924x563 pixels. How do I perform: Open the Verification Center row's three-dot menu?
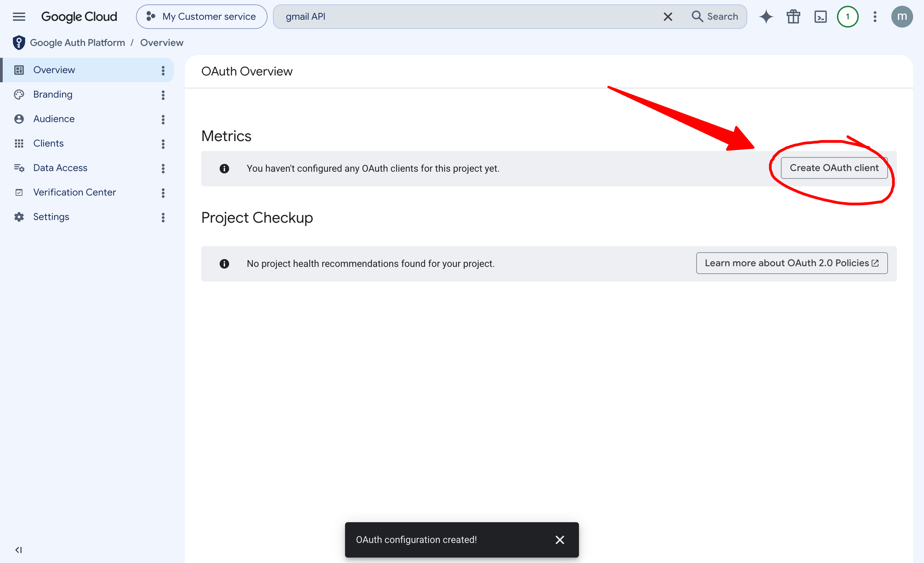[x=163, y=193]
